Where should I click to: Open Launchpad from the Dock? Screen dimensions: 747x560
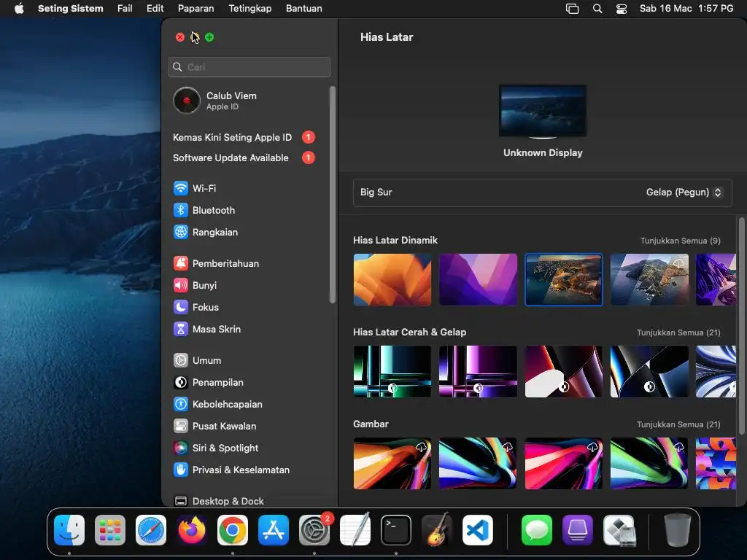(x=110, y=530)
